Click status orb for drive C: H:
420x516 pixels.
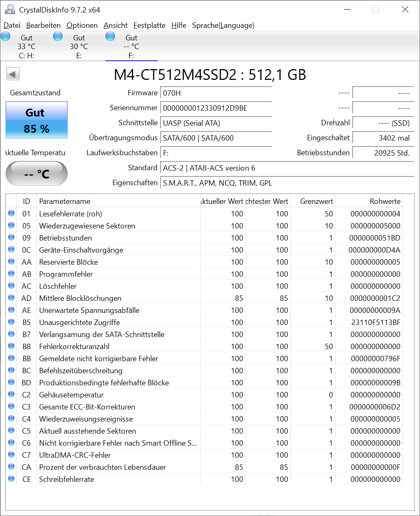pos(6,37)
